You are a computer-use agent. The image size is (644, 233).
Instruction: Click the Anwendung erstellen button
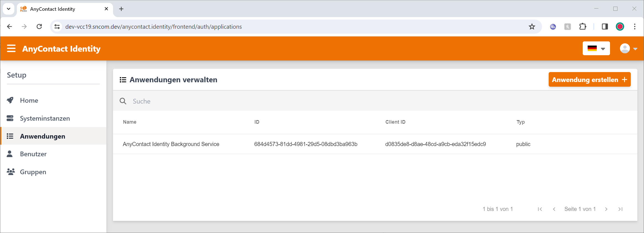pos(589,80)
